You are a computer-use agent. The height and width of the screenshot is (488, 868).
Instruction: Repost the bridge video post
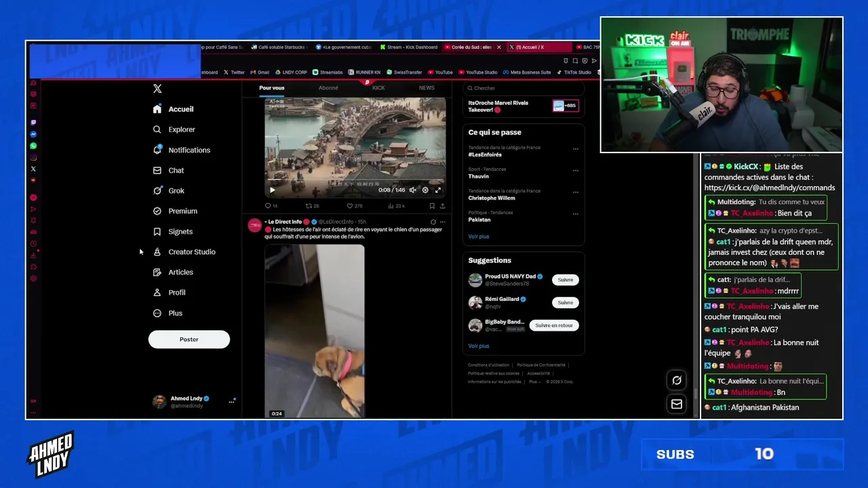pos(312,206)
